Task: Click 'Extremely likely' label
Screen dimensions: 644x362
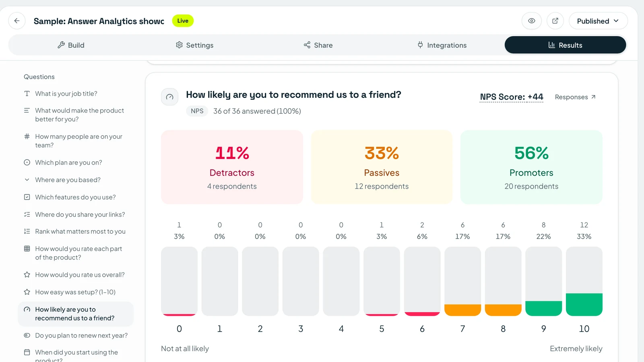Action: click(576, 349)
